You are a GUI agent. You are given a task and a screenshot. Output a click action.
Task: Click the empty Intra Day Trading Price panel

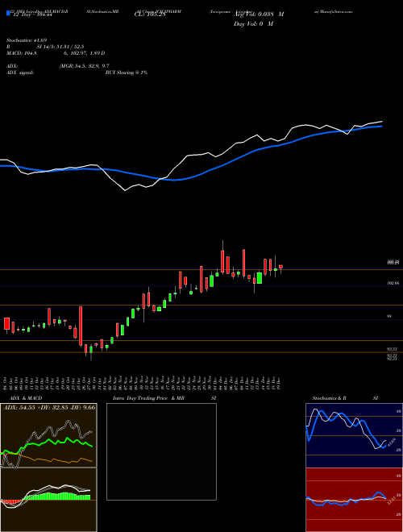161,451
